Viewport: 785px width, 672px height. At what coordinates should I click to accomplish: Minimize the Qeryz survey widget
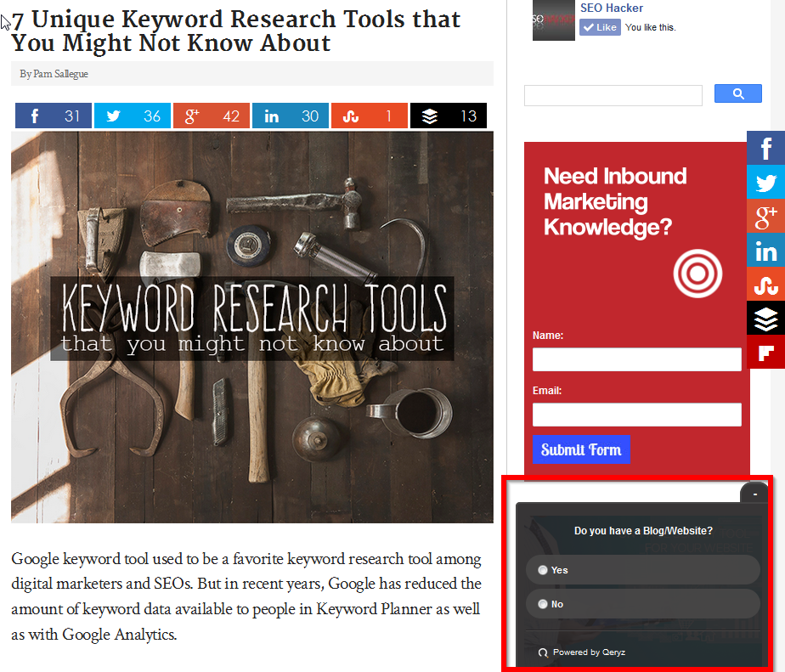[x=754, y=494]
